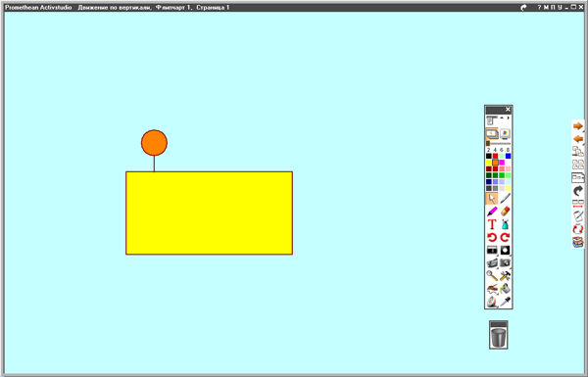Click the red Redo arrow
Viewport: 588px width, 377px height.
(x=505, y=237)
